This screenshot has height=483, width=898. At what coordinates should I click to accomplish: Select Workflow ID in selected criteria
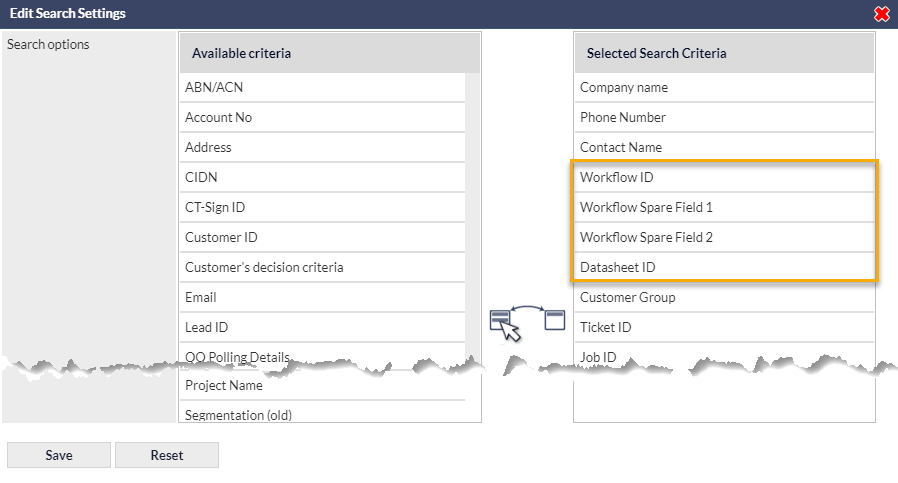(724, 177)
